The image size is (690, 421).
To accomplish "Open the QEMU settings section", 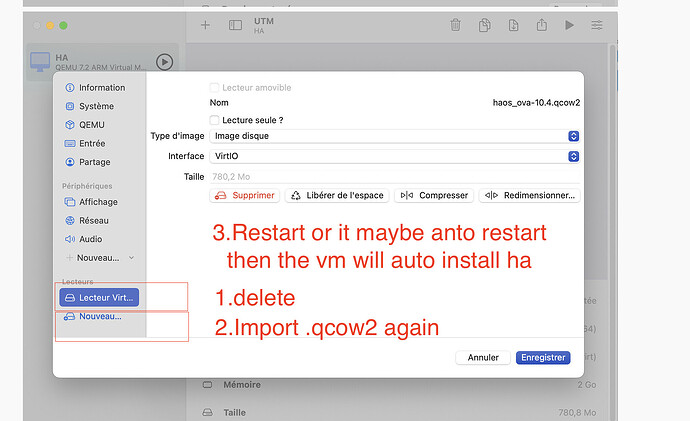I will click(85, 125).
